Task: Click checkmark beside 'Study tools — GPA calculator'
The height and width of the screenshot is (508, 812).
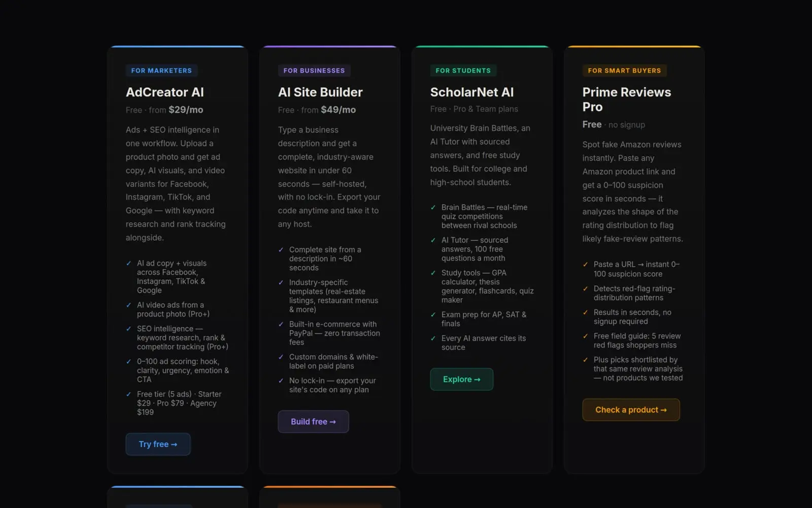Action: 433,273
